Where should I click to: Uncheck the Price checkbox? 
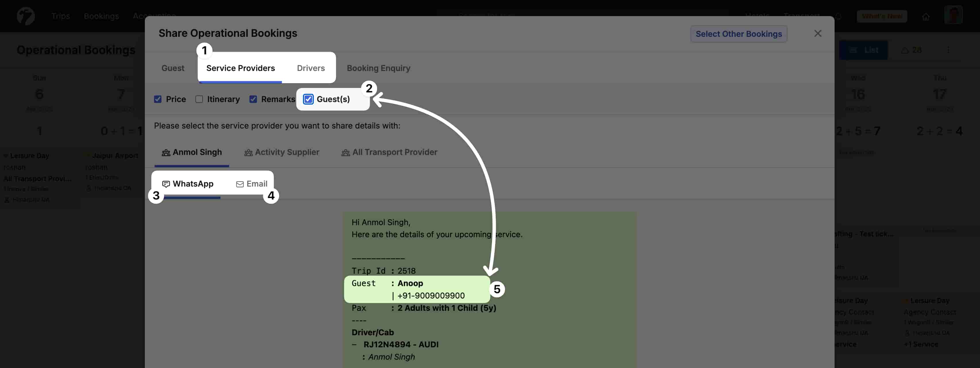[158, 99]
